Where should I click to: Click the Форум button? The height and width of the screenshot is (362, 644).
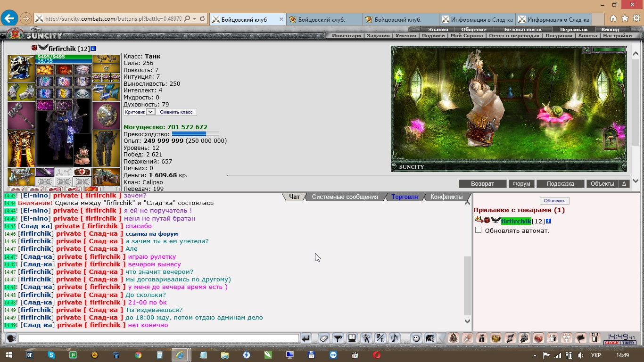(521, 184)
